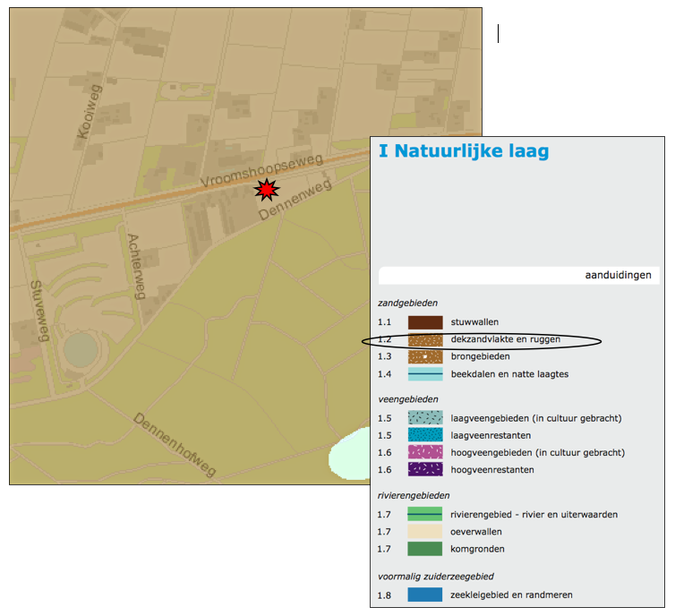Click the red star location marker

[x=267, y=190]
